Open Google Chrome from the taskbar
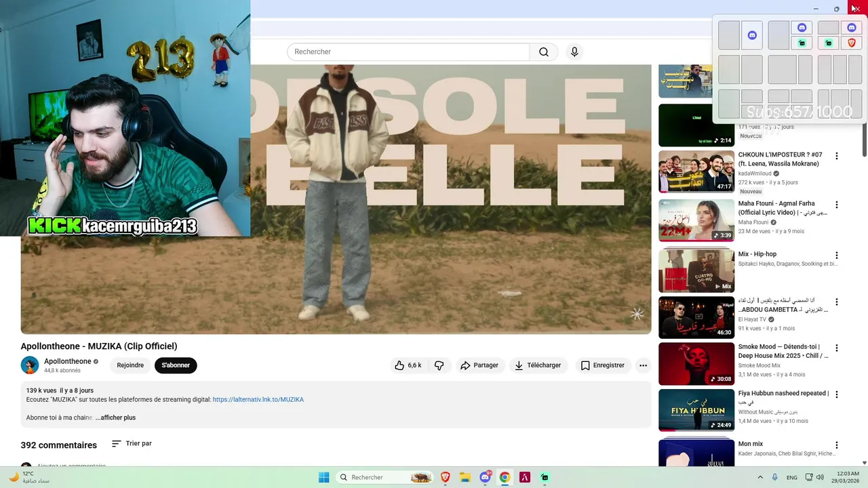This screenshot has width=868, height=488. click(505, 477)
